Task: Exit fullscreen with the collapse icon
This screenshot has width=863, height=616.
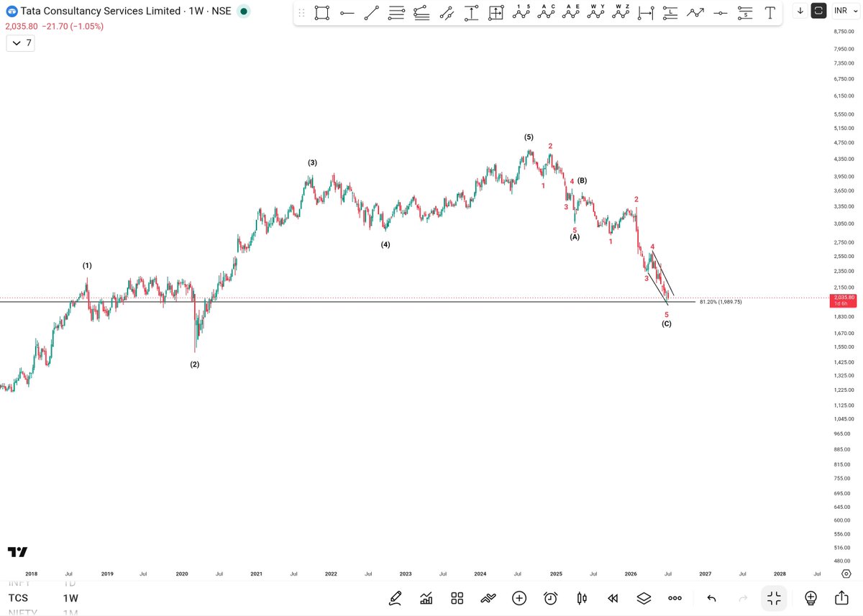Action: click(x=774, y=598)
